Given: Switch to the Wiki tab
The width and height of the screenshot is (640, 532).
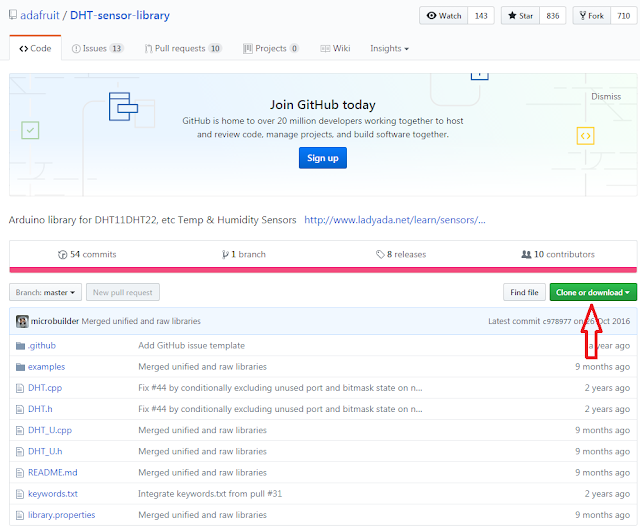Looking at the screenshot, I should (x=335, y=49).
